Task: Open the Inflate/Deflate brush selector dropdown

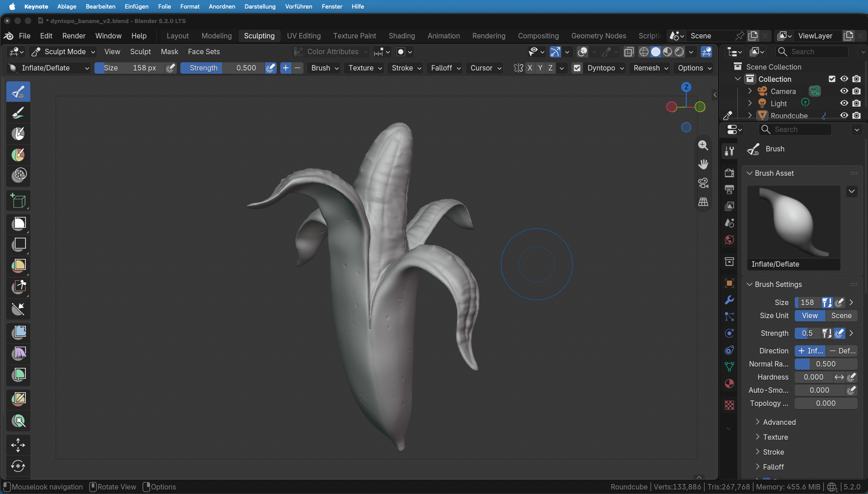Action: [x=49, y=68]
